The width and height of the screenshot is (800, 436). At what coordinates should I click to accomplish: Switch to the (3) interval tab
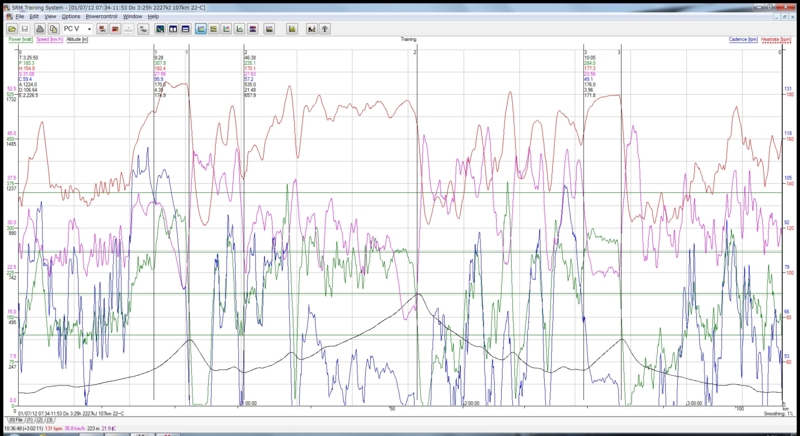[x=50, y=420]
